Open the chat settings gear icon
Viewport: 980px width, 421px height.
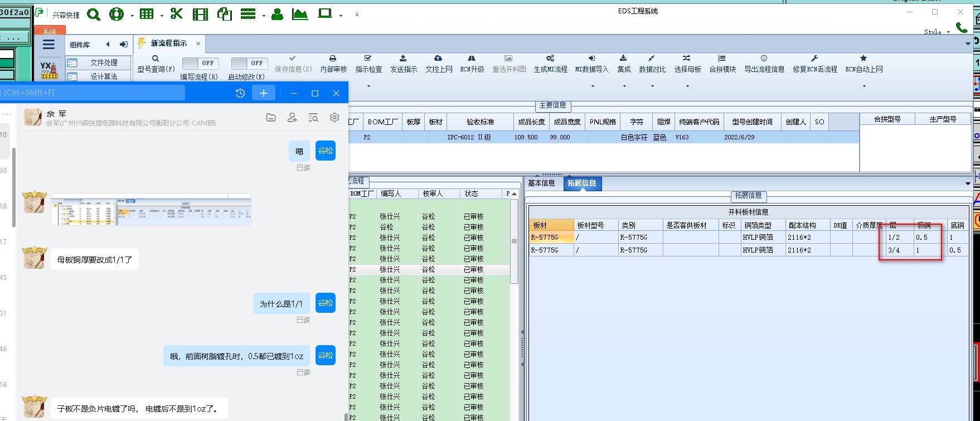(334, 117)
